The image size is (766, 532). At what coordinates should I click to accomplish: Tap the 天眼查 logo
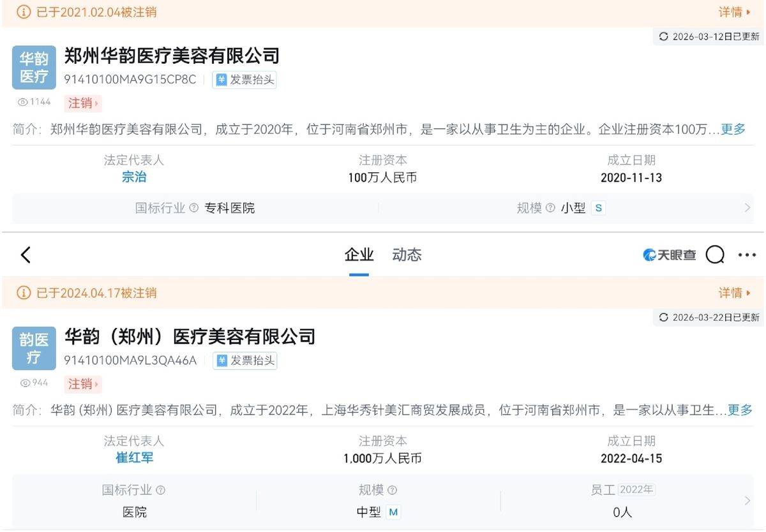(x=669, y=255)
